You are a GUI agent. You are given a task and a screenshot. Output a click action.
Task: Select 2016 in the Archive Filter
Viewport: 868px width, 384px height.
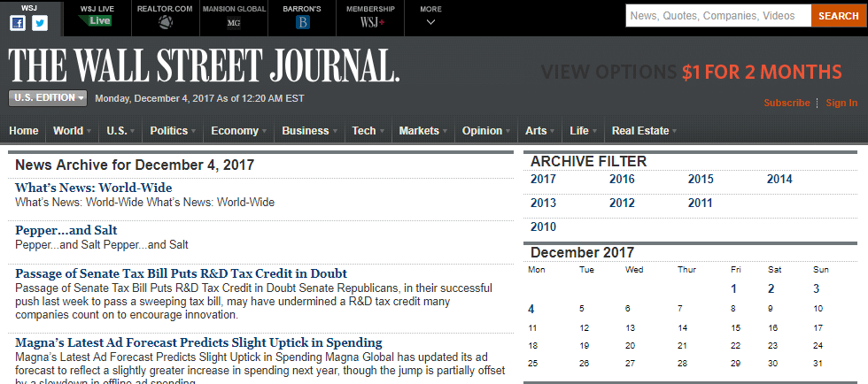[622, 180]
